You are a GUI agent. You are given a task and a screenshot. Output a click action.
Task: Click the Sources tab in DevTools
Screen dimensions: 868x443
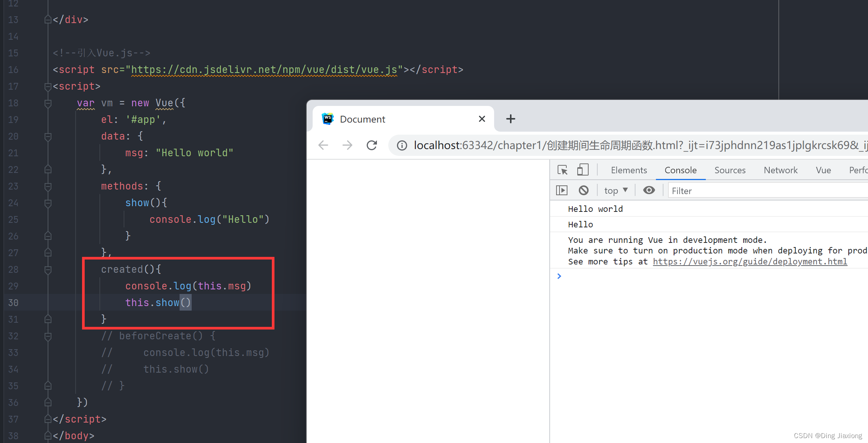730,170
